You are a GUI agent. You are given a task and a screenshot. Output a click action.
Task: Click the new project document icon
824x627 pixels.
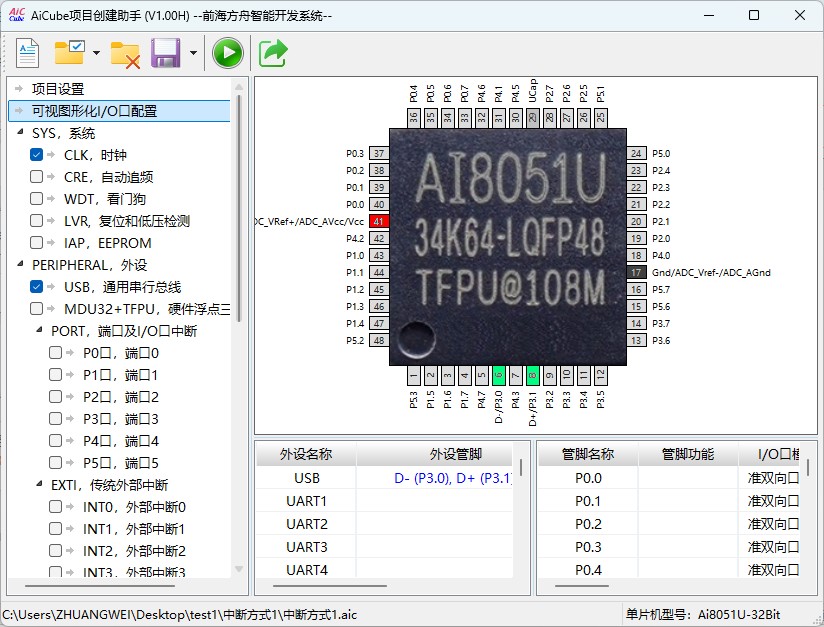(27, 53)
